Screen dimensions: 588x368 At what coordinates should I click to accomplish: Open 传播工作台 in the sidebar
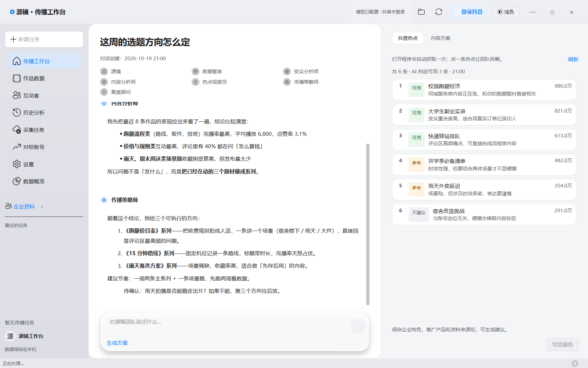44,61
